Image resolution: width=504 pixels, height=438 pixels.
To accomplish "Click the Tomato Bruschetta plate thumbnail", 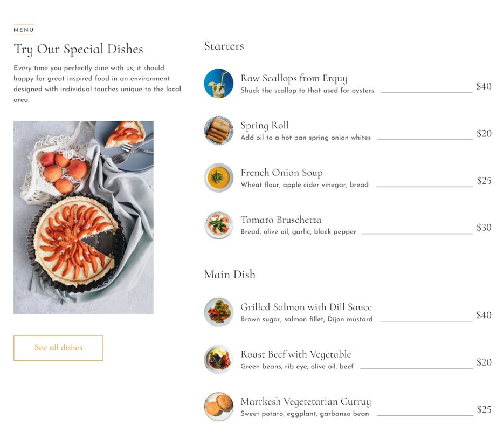I will tap(218, 225).
